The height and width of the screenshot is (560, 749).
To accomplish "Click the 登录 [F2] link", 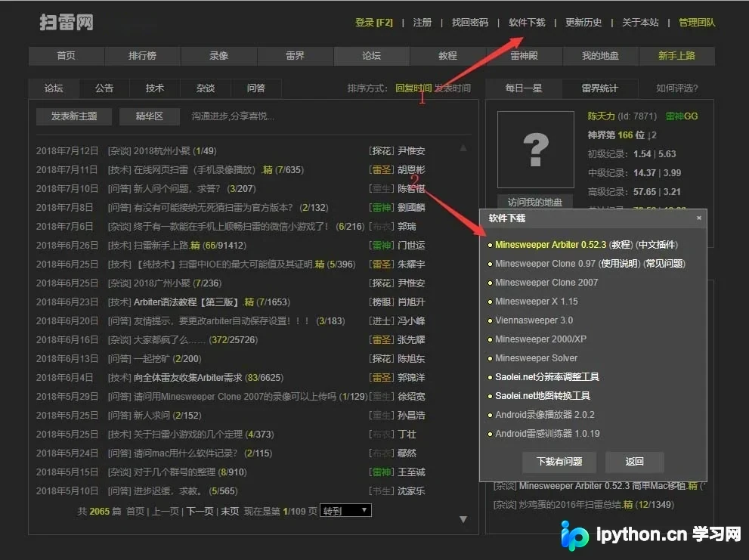I will 373,23.
